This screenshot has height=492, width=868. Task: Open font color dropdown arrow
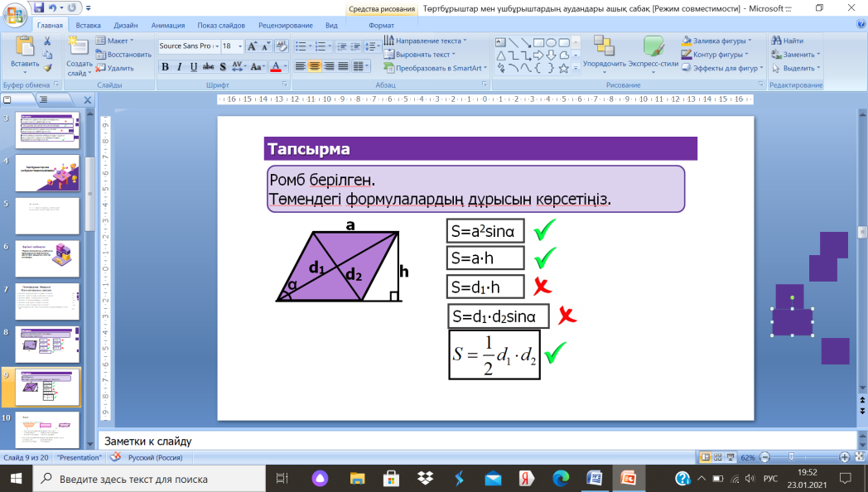click(286, 67)
